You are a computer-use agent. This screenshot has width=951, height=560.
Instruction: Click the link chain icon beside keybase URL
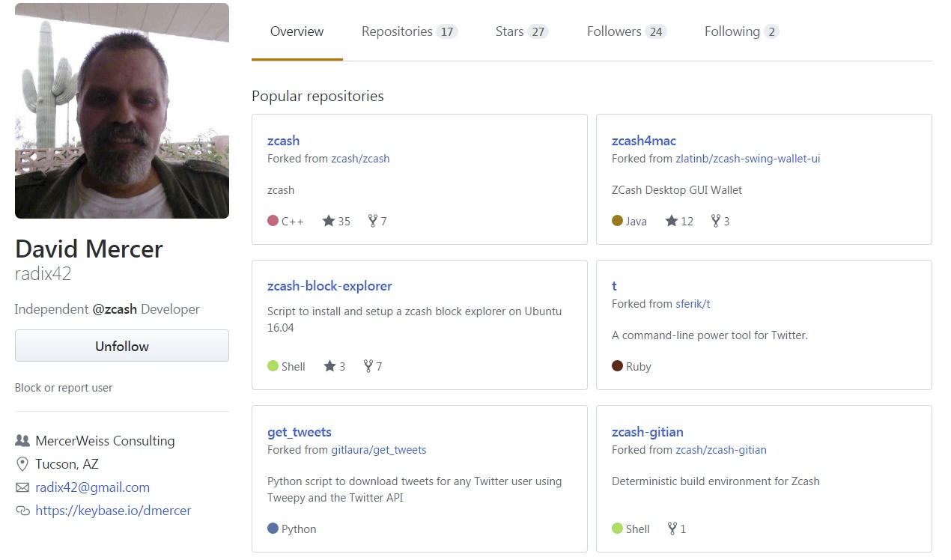click(22, 511)
